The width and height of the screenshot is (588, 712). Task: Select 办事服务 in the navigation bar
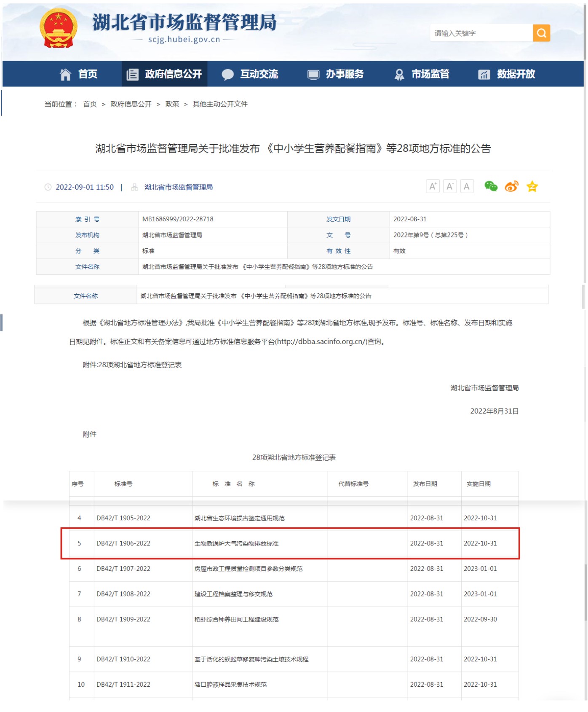[x=336, y=74]
